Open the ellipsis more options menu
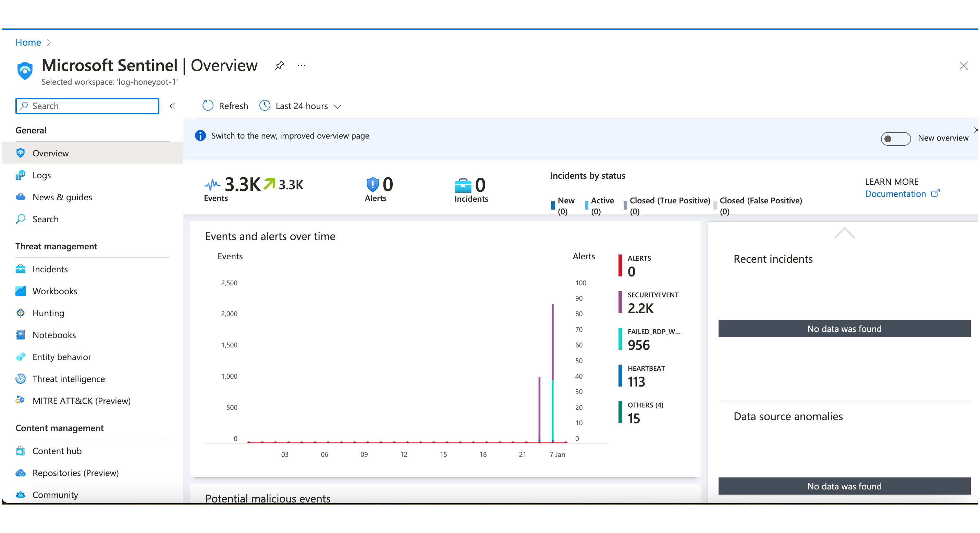 [x=302, y=66]
